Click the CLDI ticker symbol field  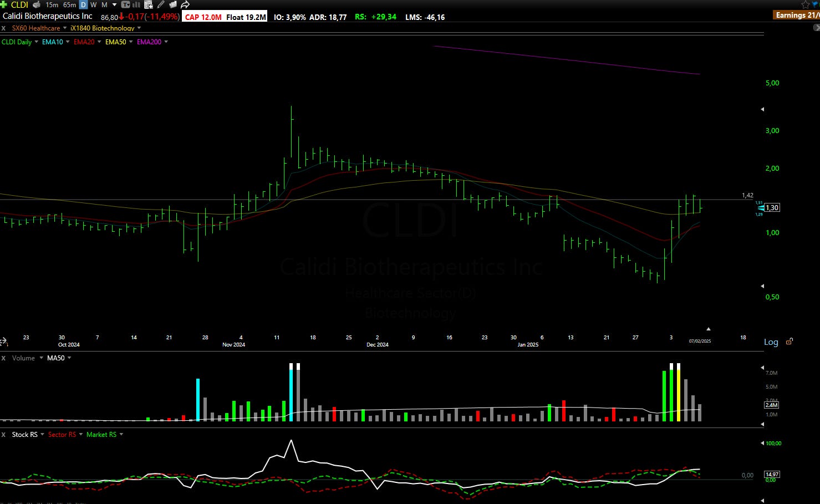(19, 4)
